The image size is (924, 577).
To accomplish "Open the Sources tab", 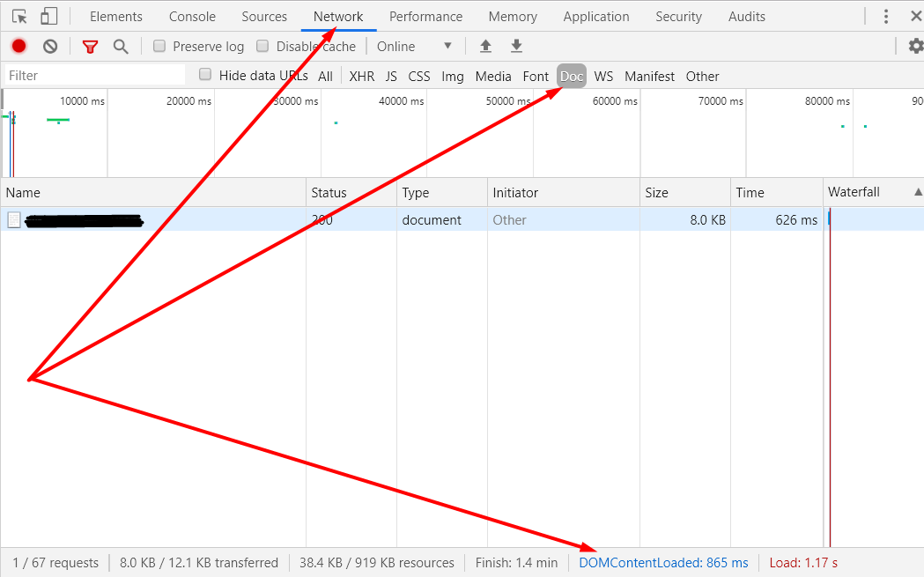I will (264, 17).
